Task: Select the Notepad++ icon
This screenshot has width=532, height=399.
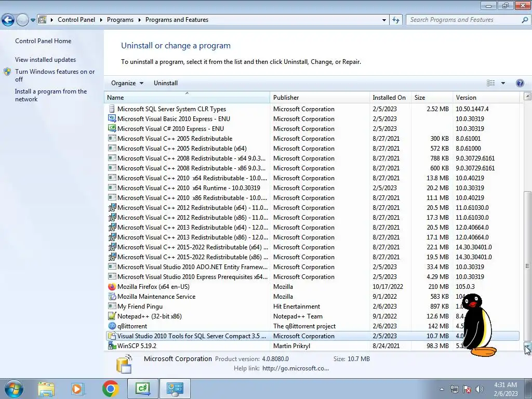Action: tap(112, 316)
